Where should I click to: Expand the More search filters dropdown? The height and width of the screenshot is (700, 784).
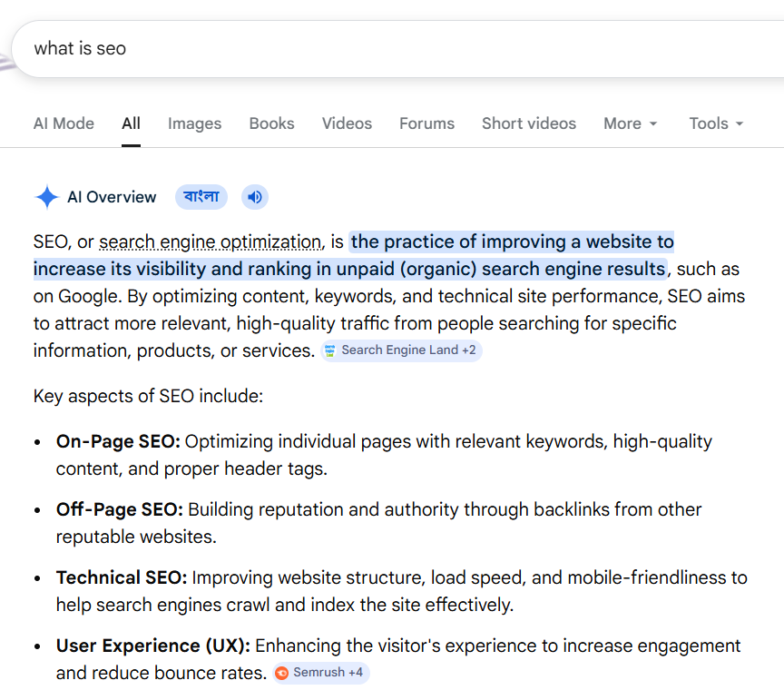[630, 123]
